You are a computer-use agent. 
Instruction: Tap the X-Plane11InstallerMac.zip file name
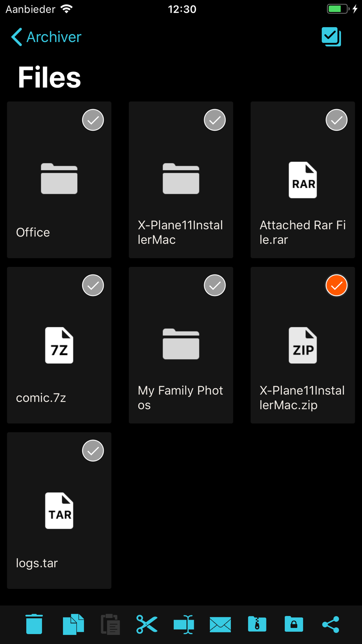(x=302, y=398)
